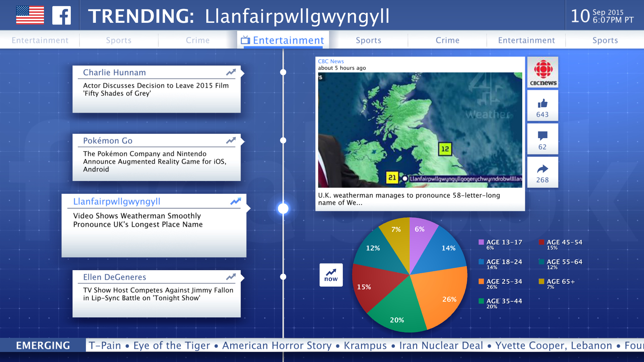Image resolution: width=644 pixels, height=362 pixels.
Task: Click the '62' comments count
Action: (542, 147)
